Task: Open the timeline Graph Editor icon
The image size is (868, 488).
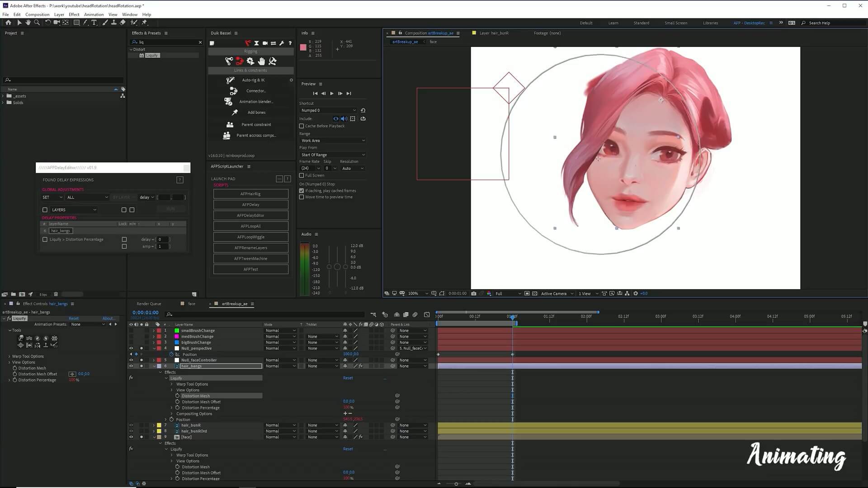Action: (427, 314)
